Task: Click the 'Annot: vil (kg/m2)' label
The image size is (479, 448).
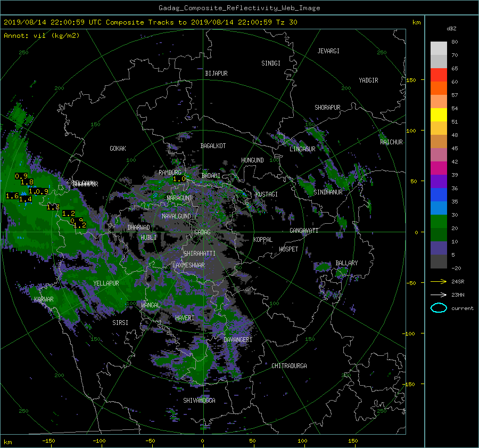Action: point(42,36)
